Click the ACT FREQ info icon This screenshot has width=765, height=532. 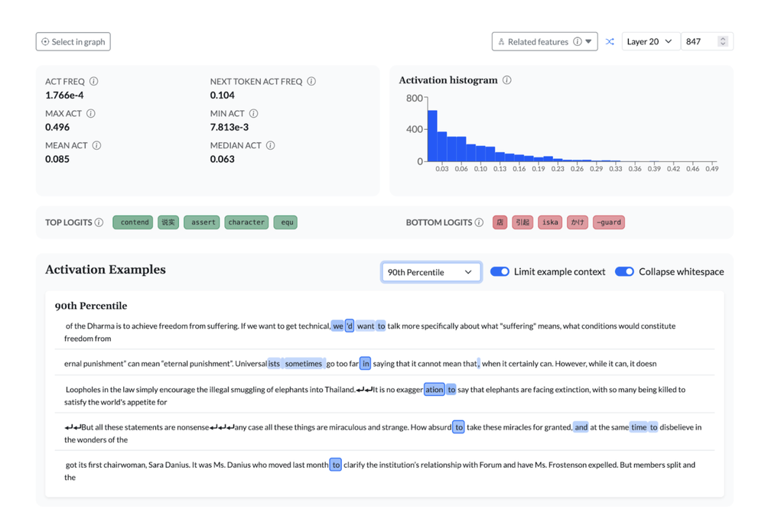[93, 82]
